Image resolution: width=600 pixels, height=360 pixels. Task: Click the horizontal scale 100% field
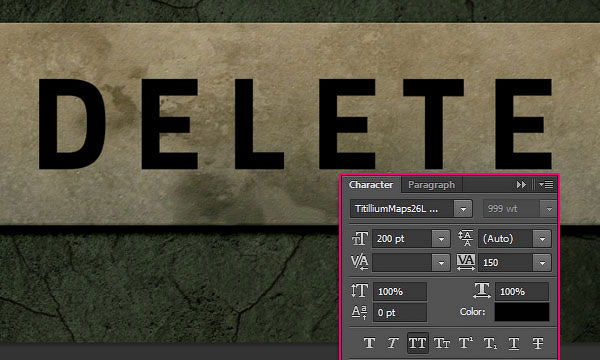522,292
